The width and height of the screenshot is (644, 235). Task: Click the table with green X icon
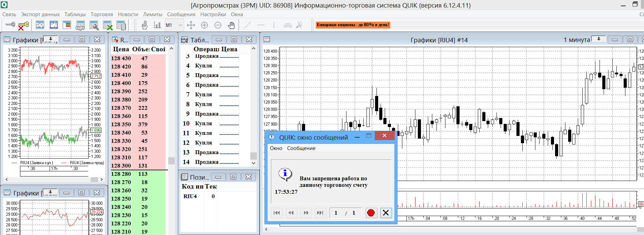tap(108, 25)
